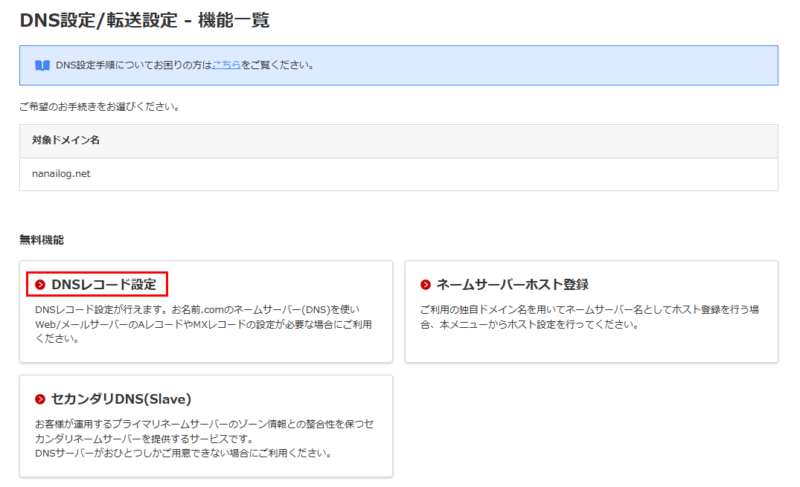Click the 無料機能 section heading
Viewport: 800px width, 487px height.
coord(42,240)
